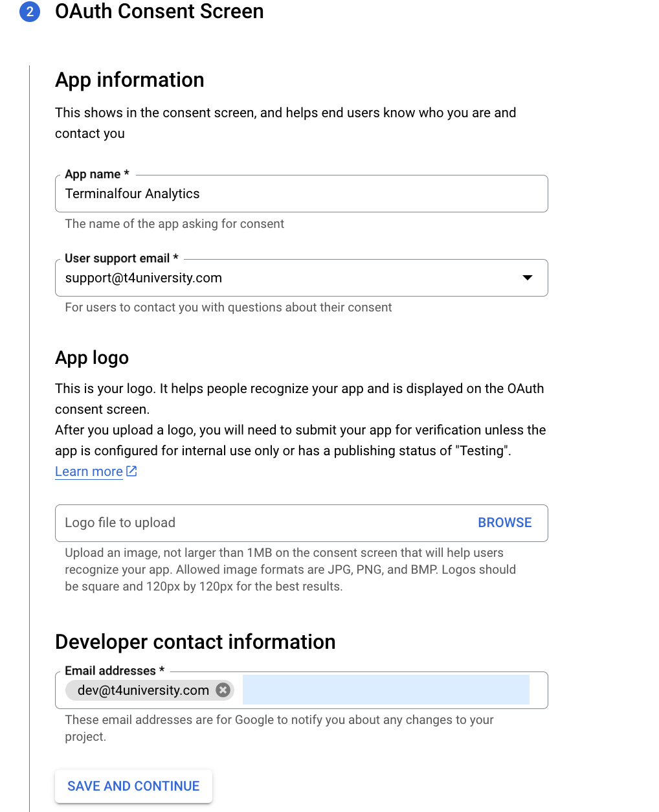Remove the dev@t4university.com email chip

[x=223, y=690]
